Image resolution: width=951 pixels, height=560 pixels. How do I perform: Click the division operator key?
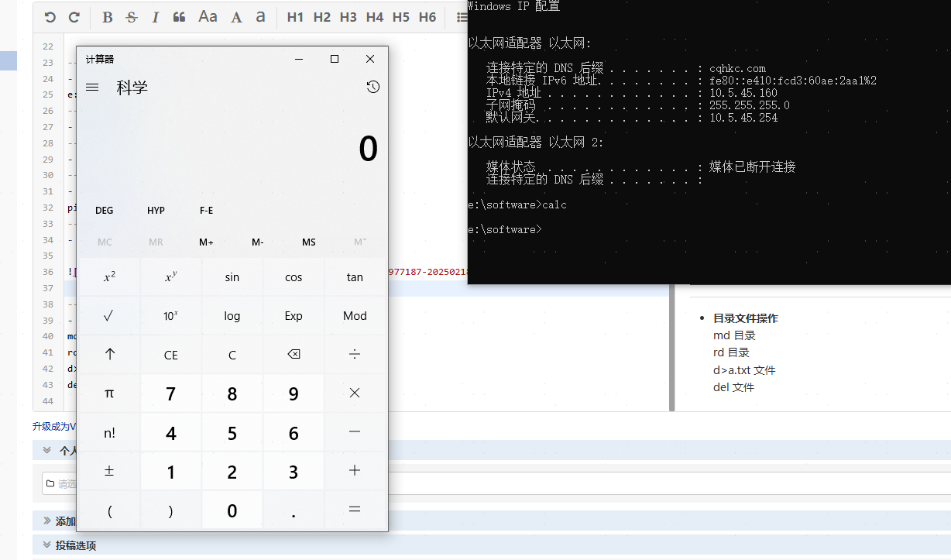click(355, 355)
